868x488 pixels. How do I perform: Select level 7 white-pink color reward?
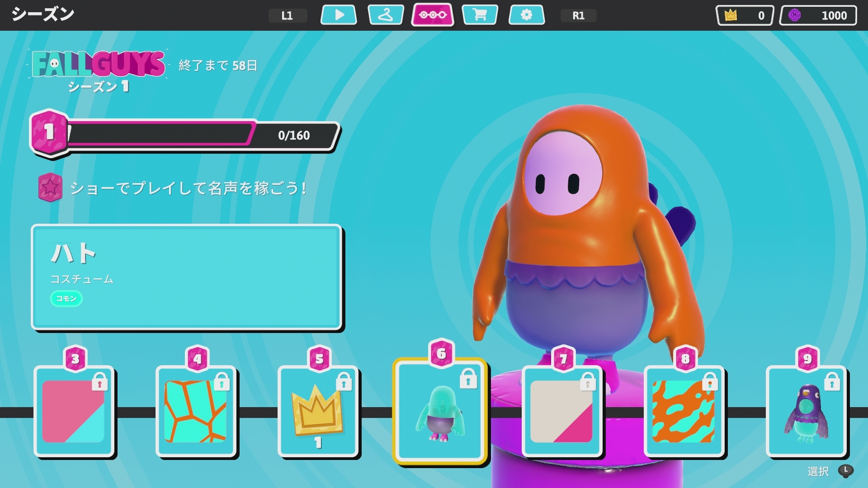tap(562, 411)
